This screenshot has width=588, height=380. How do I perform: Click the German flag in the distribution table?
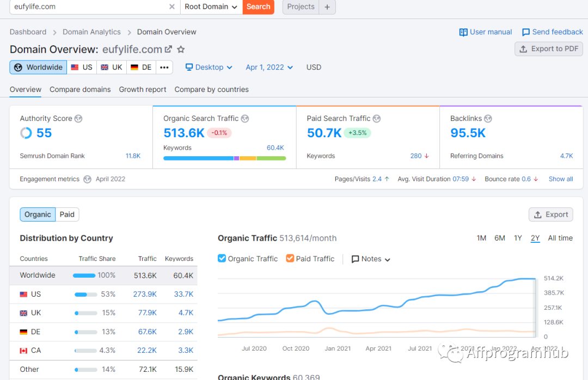tap(23, 332)
